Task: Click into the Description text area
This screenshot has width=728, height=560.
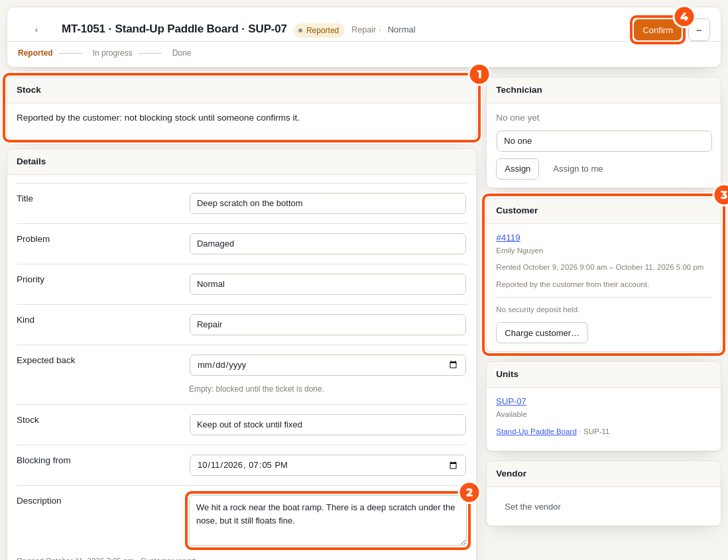Action: coord(328,520)
